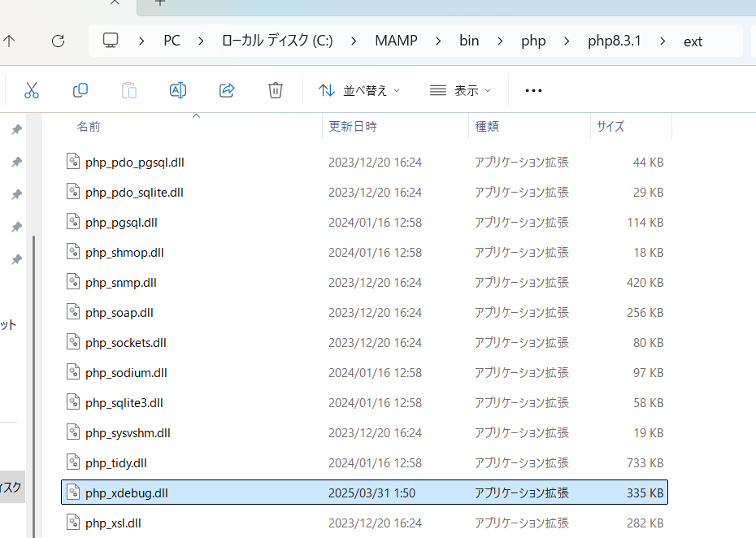Click the Copy icon in toolbar

(80, 90)
